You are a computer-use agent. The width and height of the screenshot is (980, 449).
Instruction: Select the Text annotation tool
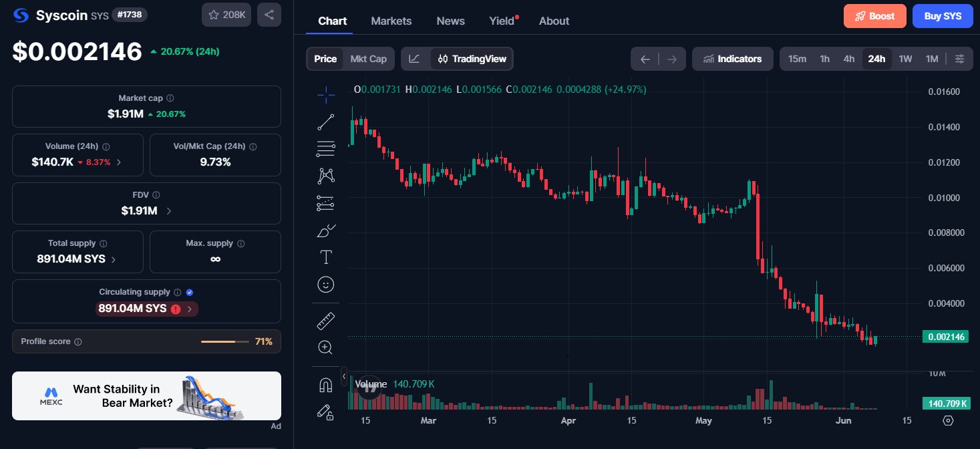[326, 257]
